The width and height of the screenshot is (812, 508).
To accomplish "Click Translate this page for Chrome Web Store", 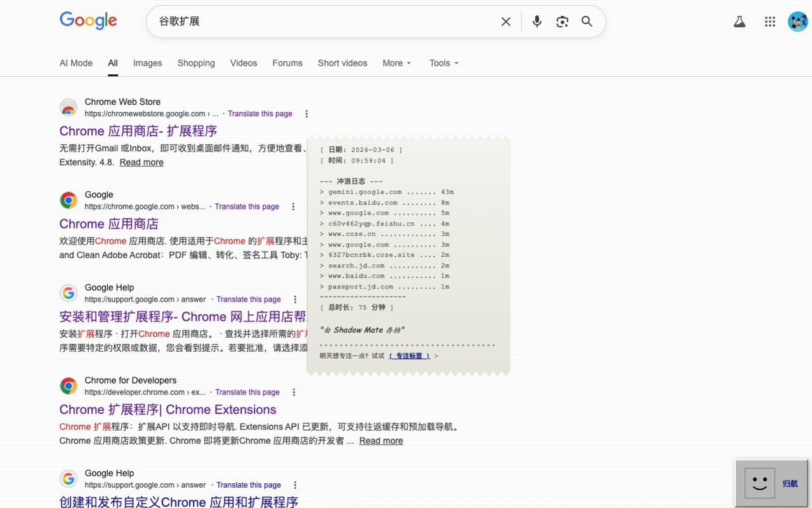I will click(x=260, y=114).
